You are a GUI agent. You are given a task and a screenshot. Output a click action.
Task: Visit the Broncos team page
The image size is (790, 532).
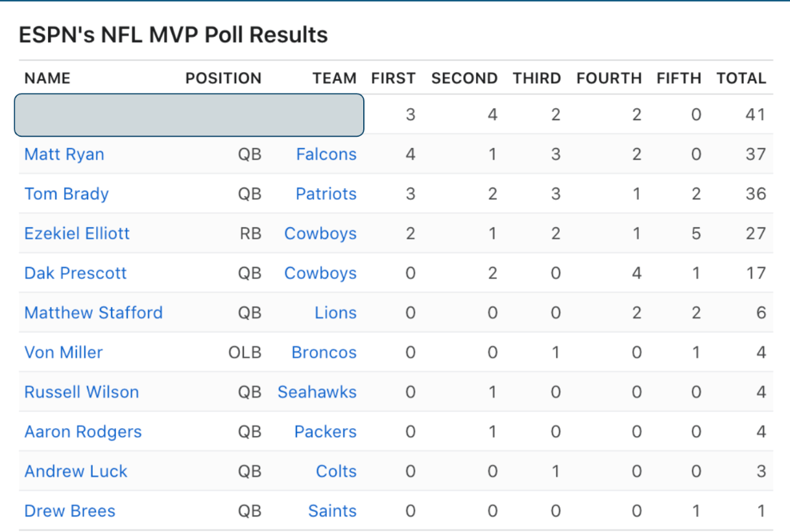pos(324,352)
